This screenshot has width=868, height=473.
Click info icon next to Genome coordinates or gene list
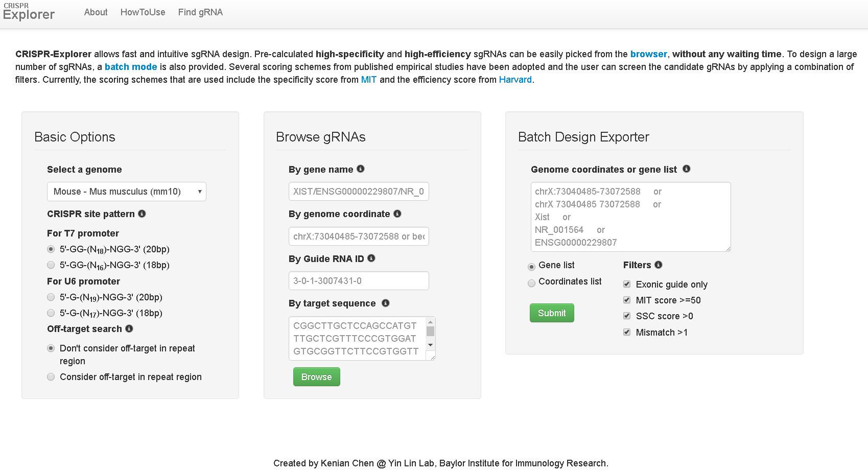[687, 169]
